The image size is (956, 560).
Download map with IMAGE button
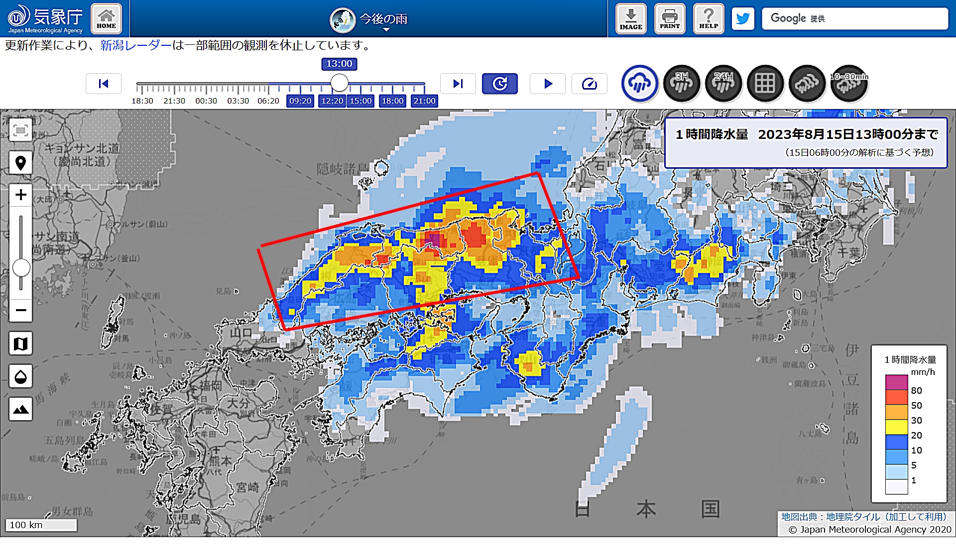tap(630, 19)
